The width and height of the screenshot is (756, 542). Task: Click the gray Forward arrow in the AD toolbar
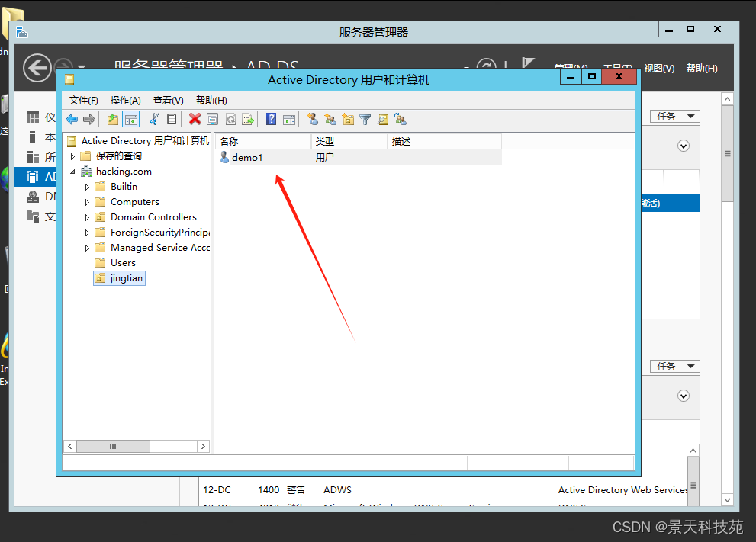(89, 120)
